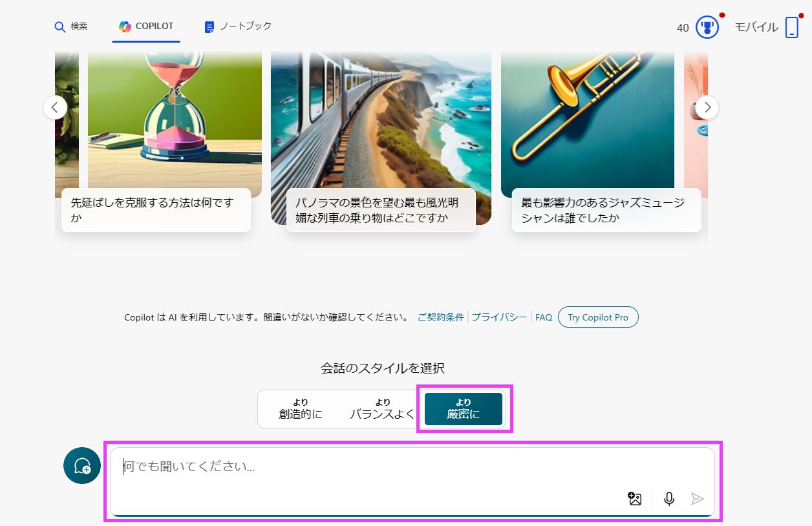Viewport: 812px width, 526px height.
Task: Click the send arrow icon
Action: 697,498
